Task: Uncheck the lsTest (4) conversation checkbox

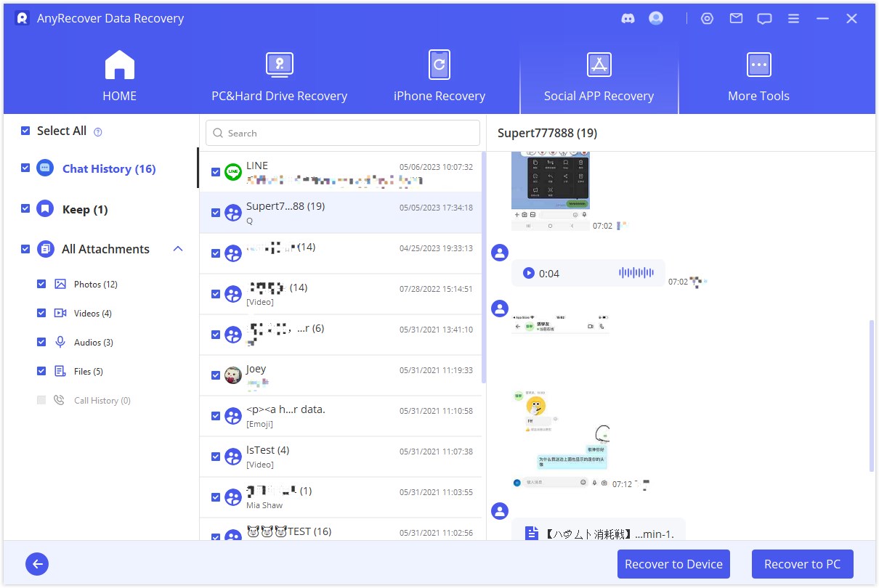Action: [216, 457]
